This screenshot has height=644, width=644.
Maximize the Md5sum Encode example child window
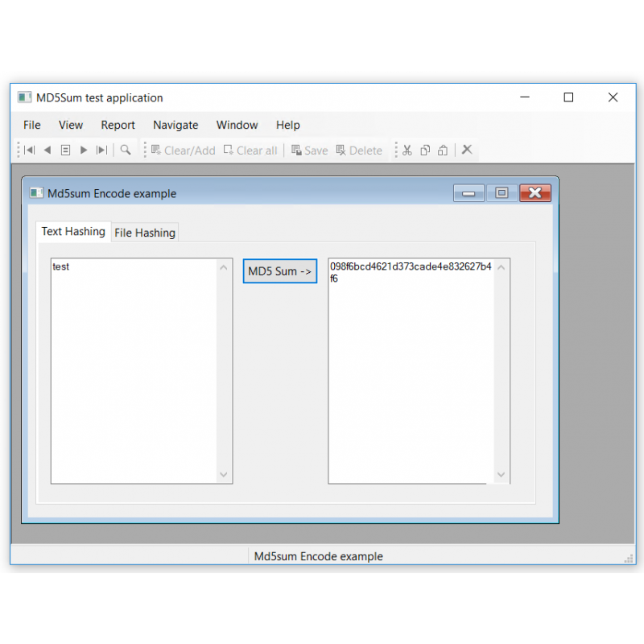click(502, 193)
